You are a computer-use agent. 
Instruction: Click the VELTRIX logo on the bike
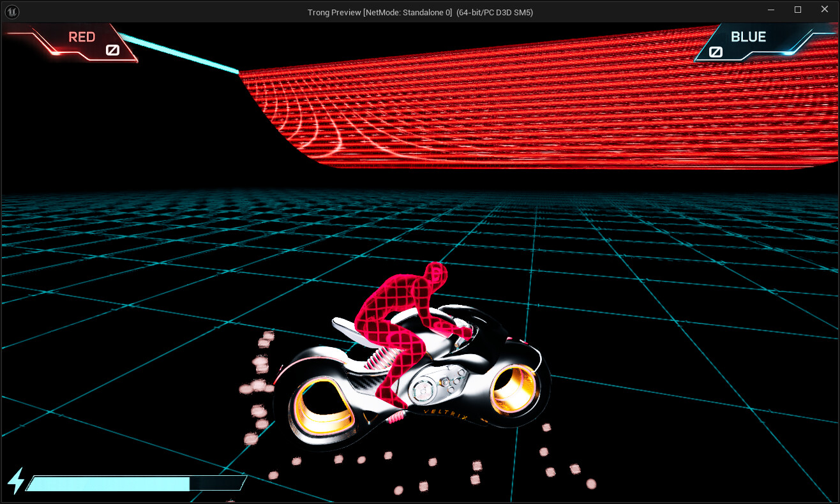coord(446,415)
